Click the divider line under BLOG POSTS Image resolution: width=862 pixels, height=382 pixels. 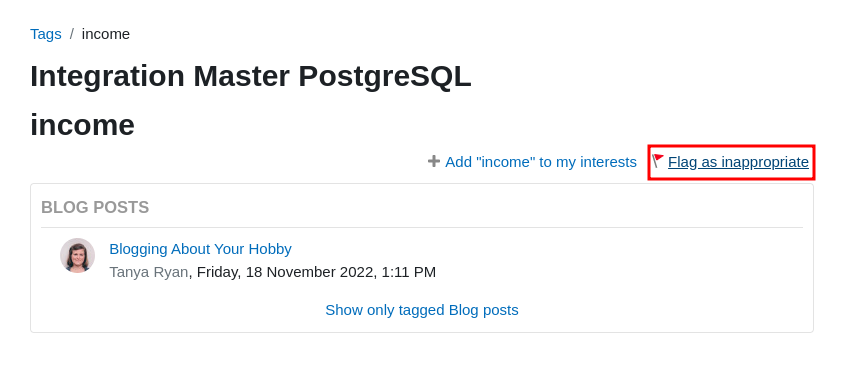pyautogui.click(x=422, y=227)
